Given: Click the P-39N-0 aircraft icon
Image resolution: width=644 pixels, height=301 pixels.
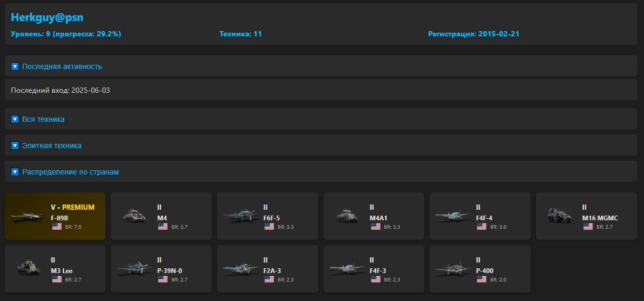Looking at the screenshot, I should [134, 269].
